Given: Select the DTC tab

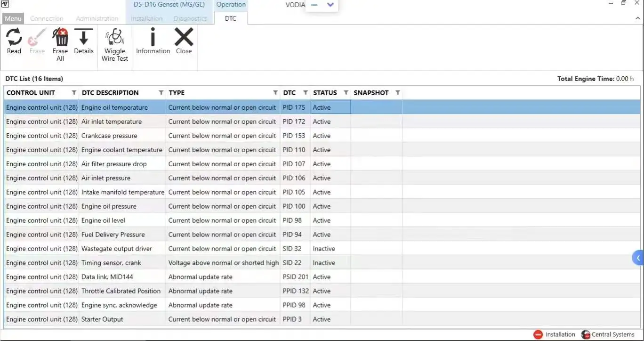Looking at the screenshot, I should pyautogui.click(x=231, y=18).
